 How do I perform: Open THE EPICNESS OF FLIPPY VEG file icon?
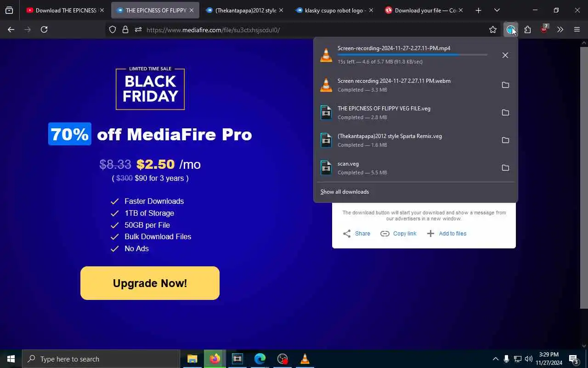(326, 113)
